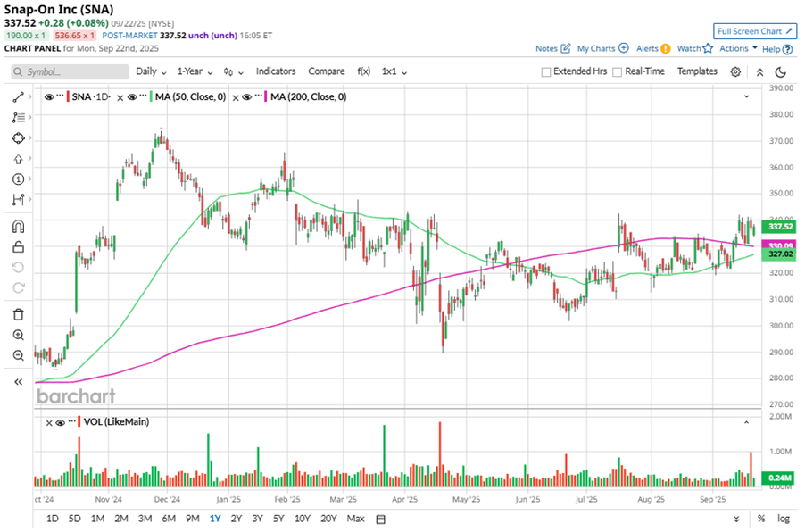Toggle the magnet snap mode
Viewport: 805px width, 532px height.
tap(18, 227)
